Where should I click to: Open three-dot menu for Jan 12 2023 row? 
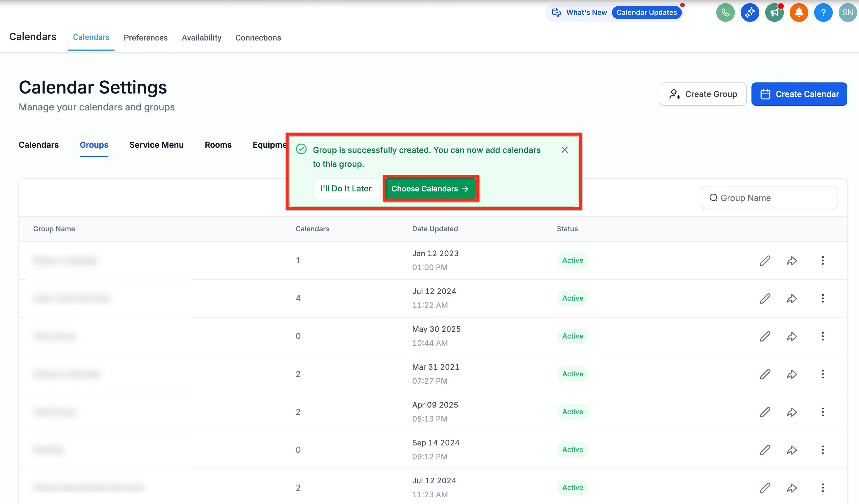click(x=823, y=261)
